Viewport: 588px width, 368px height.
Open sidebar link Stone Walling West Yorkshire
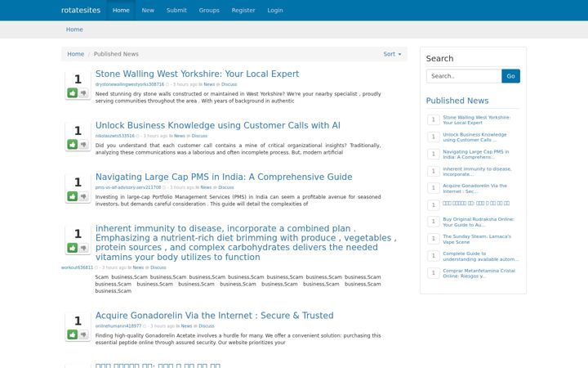[x=476, y=120]
